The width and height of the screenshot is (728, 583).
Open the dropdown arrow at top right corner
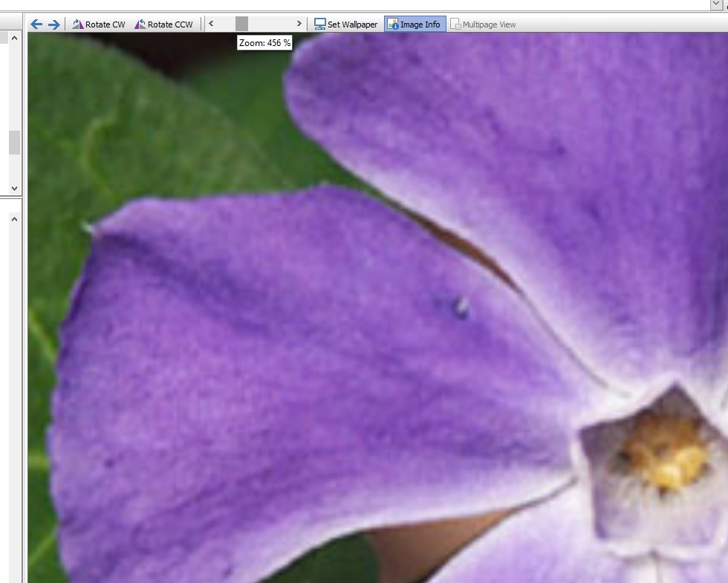[716, 4]
